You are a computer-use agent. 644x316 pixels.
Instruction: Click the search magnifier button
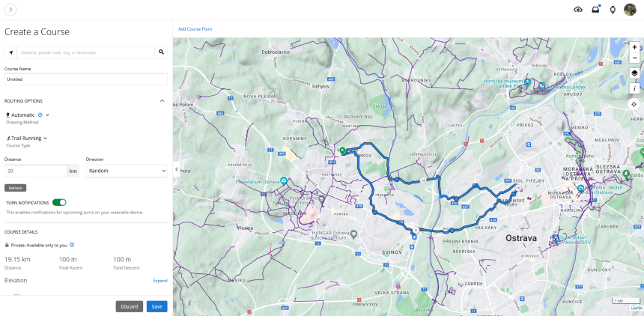pos(160,52)
